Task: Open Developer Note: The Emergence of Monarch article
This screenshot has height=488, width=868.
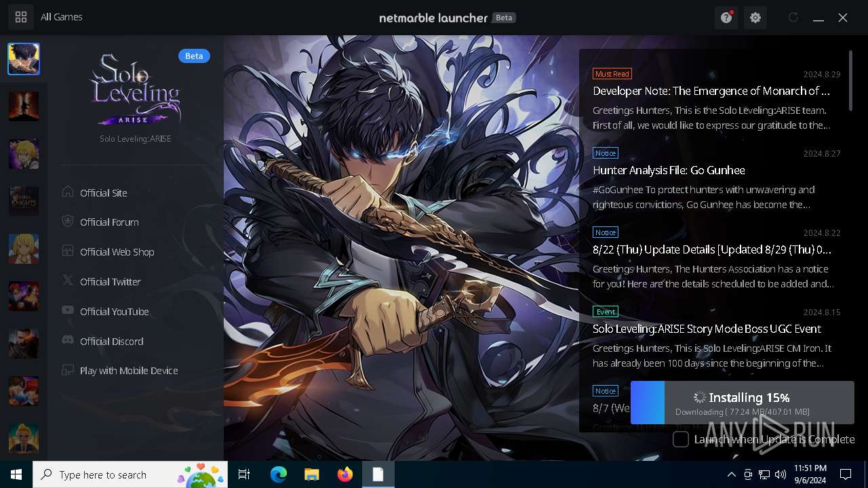Action: [x=711, y=91]
